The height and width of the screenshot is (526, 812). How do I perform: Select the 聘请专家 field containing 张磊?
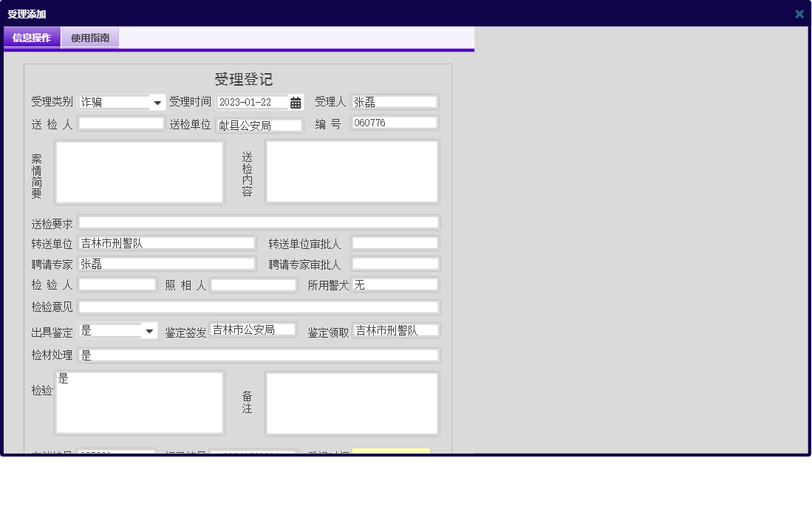(166, 263)
